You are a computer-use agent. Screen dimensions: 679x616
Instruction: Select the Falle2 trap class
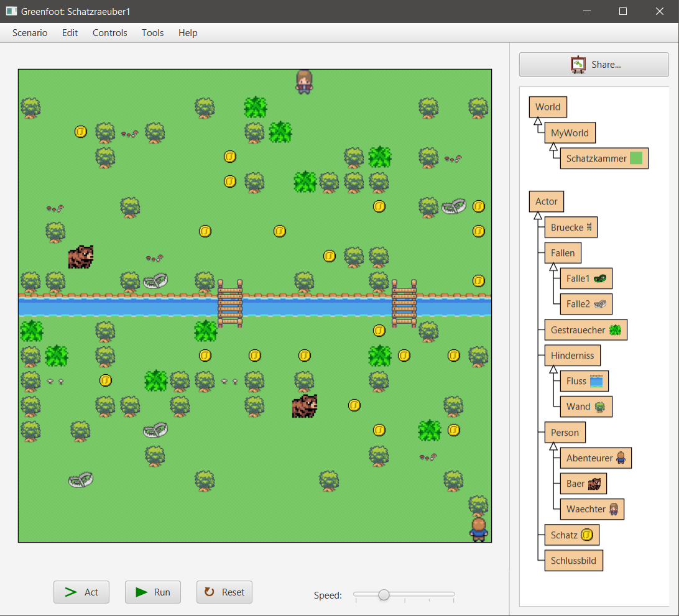coord(586,304)
